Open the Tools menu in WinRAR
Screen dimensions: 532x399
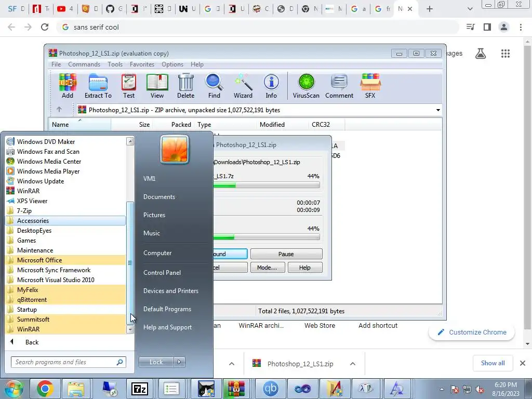[115, 64]
